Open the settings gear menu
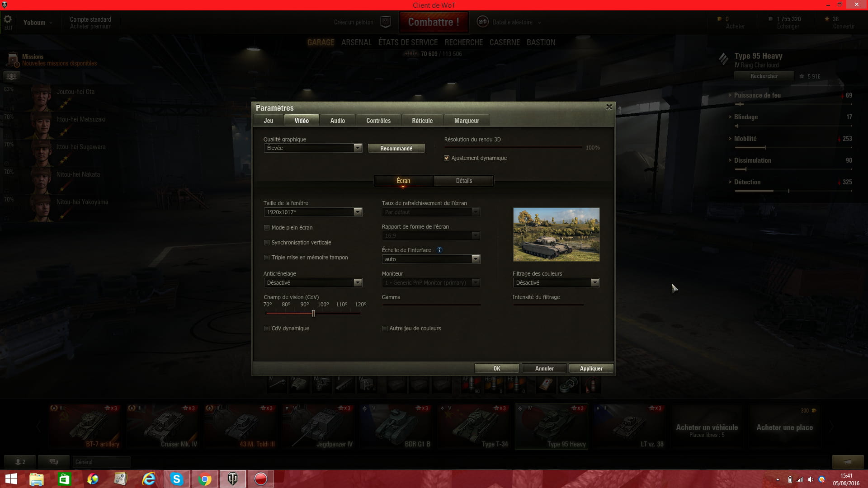Screen dimensions: 868x488 tap(8, 20)
